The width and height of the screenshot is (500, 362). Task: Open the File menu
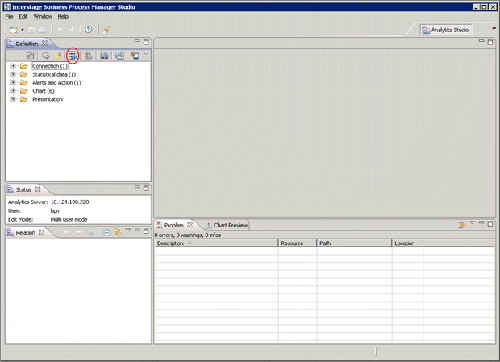pos(9,16)
